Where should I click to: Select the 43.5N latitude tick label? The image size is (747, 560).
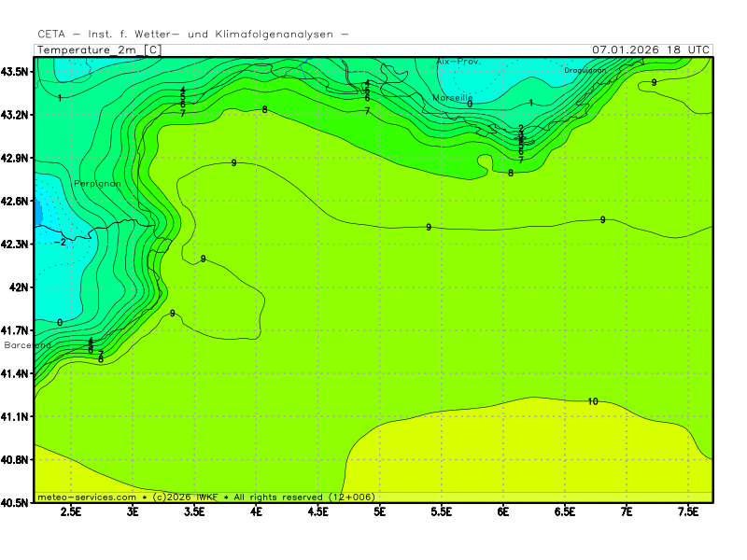pyautogui.click(x=18, y=72)
